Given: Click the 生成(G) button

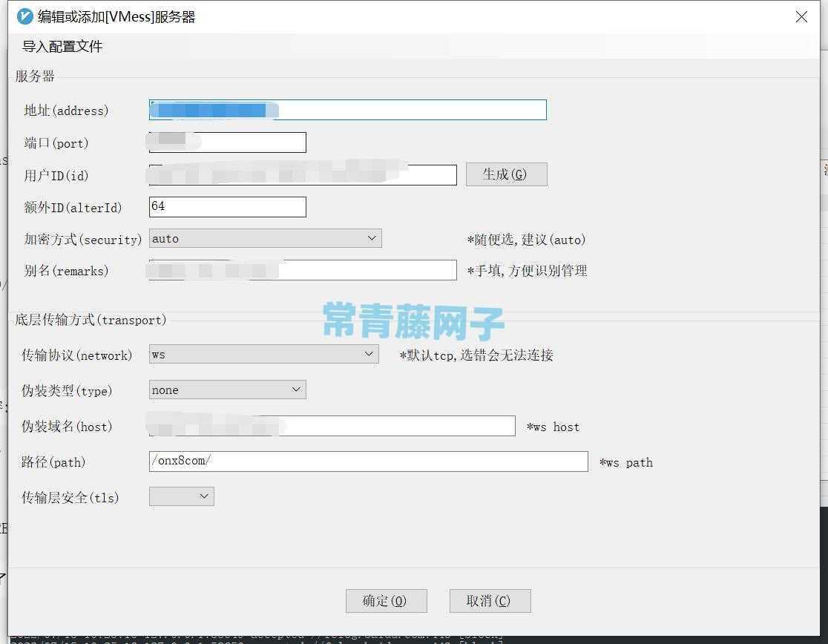Looking at the screenshot, I should click(x=507, y=174).
